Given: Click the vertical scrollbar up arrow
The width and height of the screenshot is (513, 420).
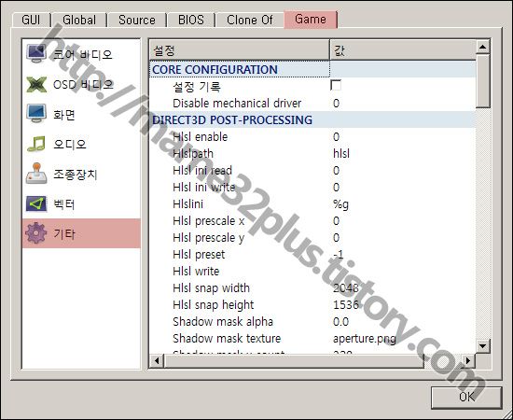Looking at the screenshot, I should (483, 47).
